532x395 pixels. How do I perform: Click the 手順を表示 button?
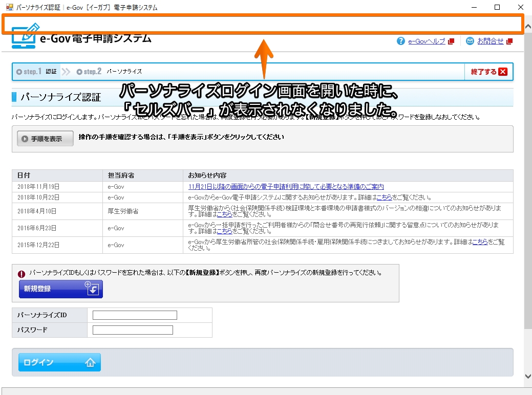coord(46,139)
